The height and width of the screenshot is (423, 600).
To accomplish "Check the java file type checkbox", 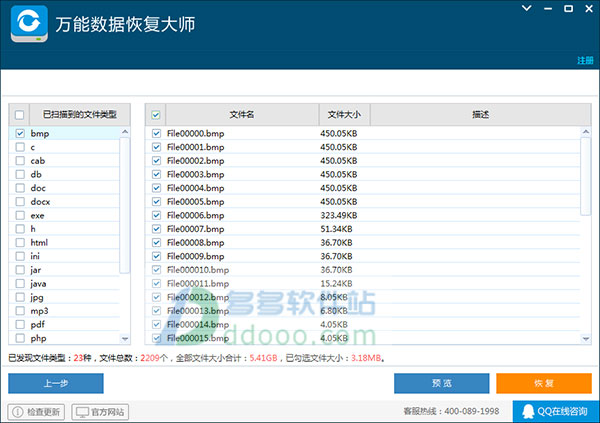I will (20, 283).
